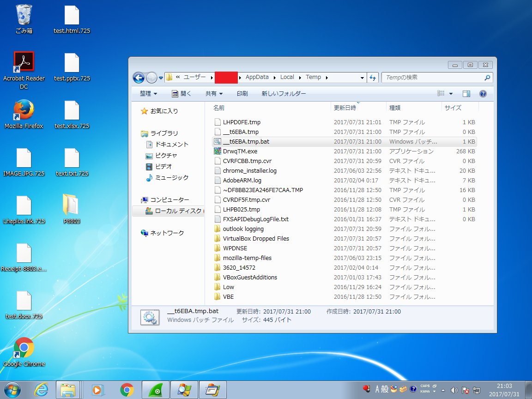Image resolution: width=532 pixels, height=399 pixels.
Task: Select LHPD0FE.tmp file row
Action: (345, 122)
